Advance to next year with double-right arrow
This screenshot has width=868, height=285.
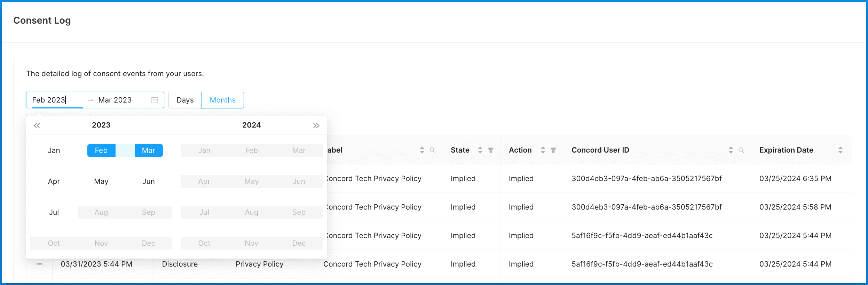[316, 125]
